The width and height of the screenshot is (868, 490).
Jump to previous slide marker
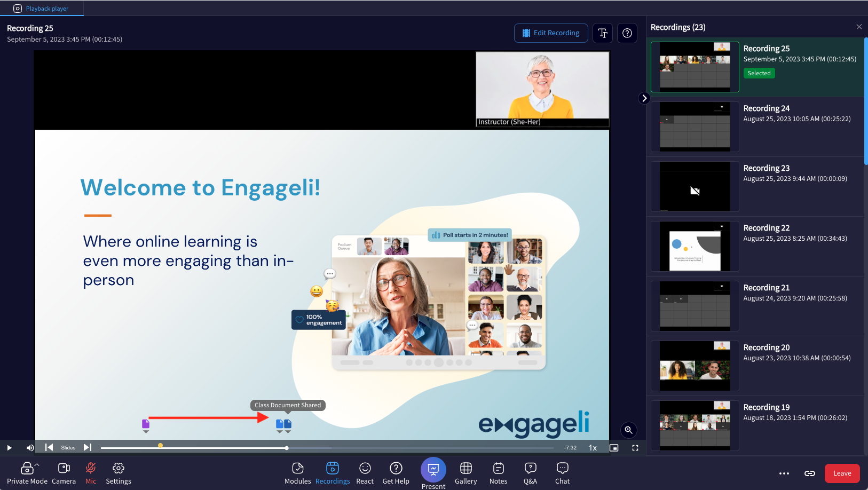click(x=49, y=447)
